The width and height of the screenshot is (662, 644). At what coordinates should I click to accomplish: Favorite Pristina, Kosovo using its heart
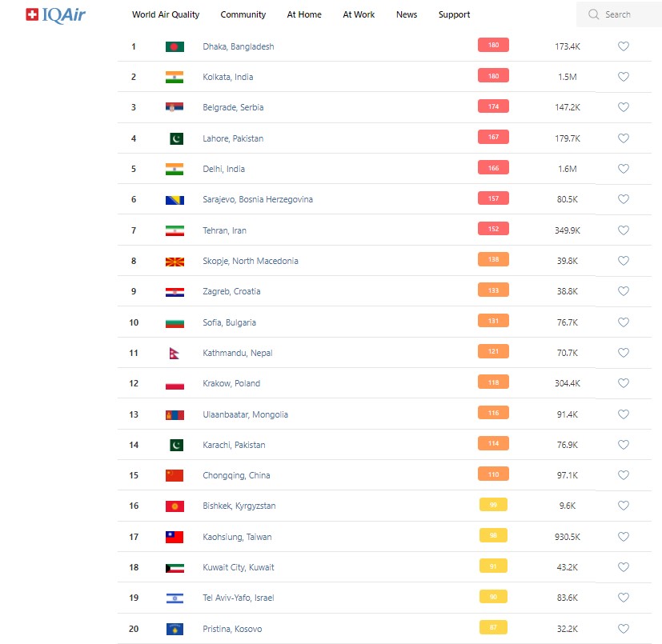[624, 629]
